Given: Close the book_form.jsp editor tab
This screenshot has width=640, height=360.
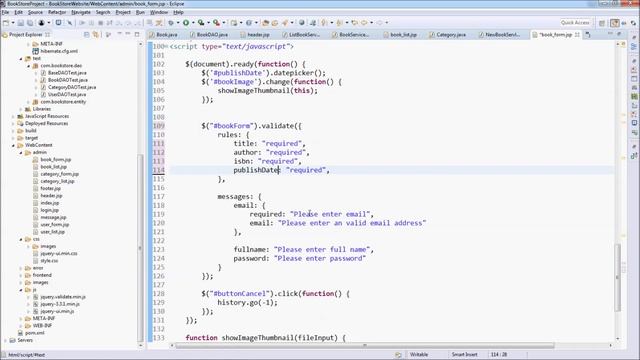Looking at the screenshot, I should point(577,35).
